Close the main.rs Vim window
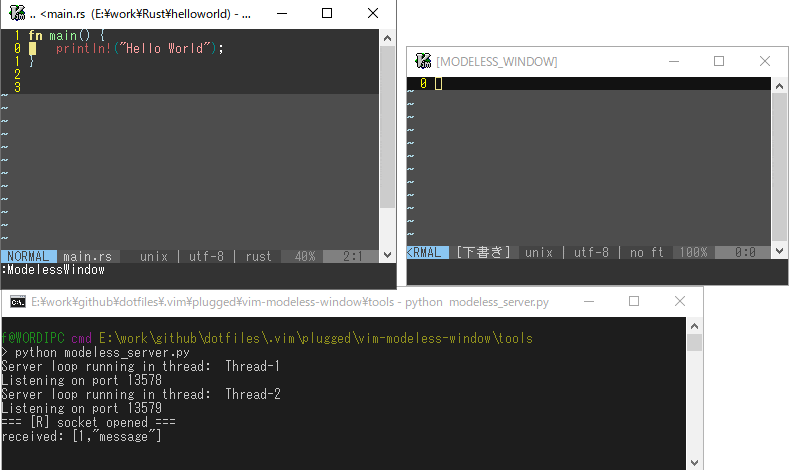792x470 pixels. pos(373,13)
